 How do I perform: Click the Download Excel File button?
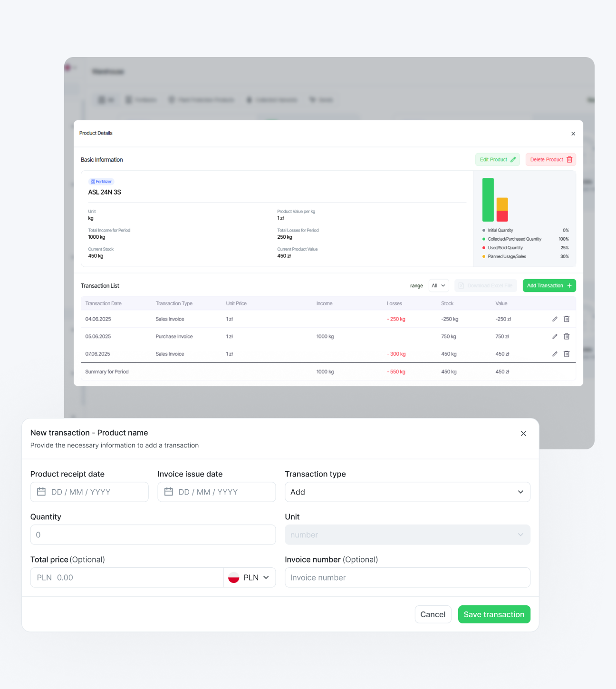485,285
